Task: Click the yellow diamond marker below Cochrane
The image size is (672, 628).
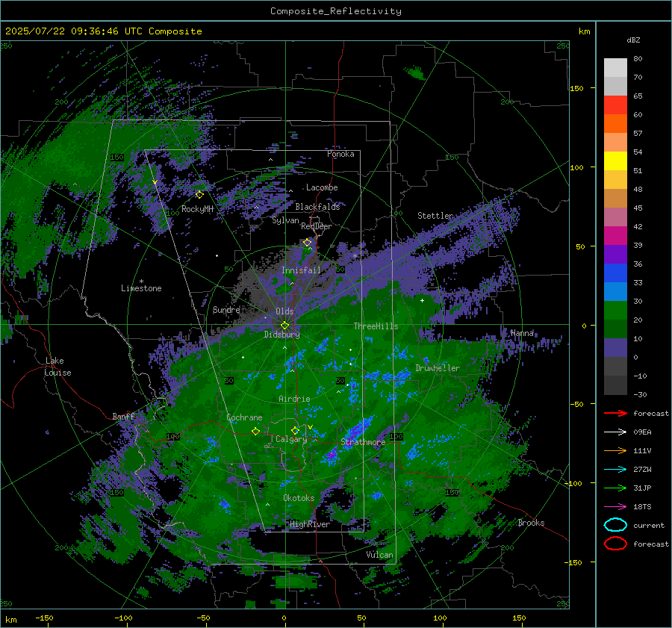Action: click(255, 431)
